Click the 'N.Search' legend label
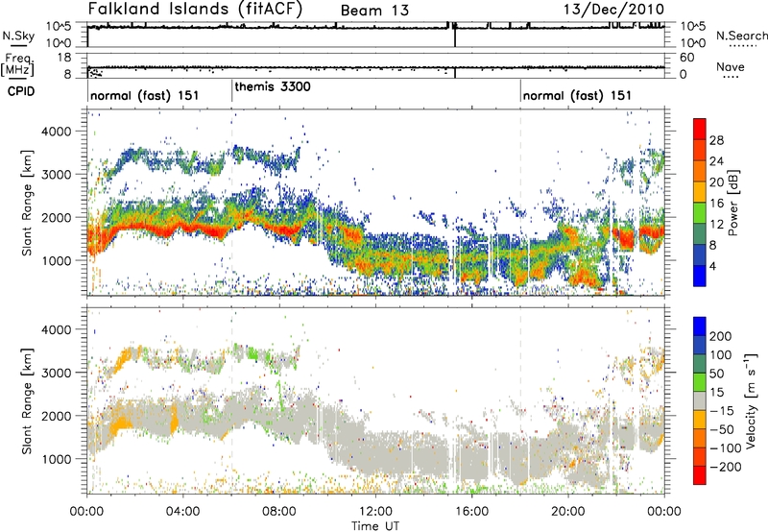Image resolution: width=768 pixels, height=532 pixels. click(741, 36)
